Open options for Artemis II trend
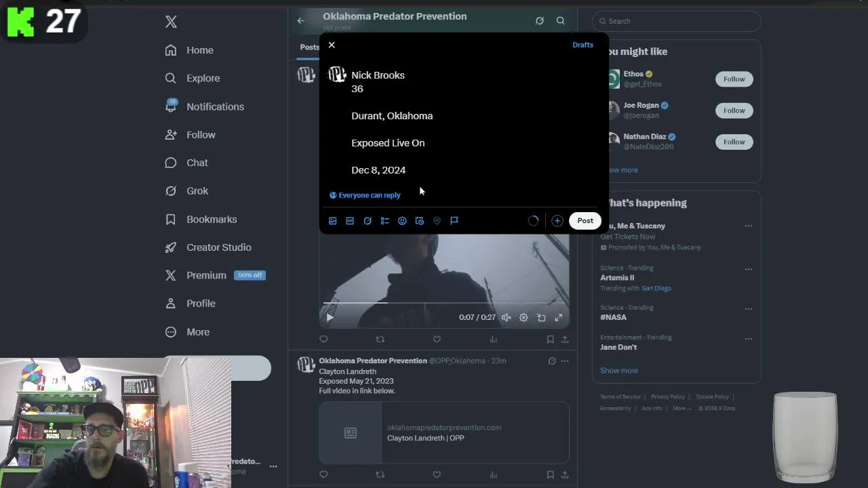 click(x=749, y=269)
